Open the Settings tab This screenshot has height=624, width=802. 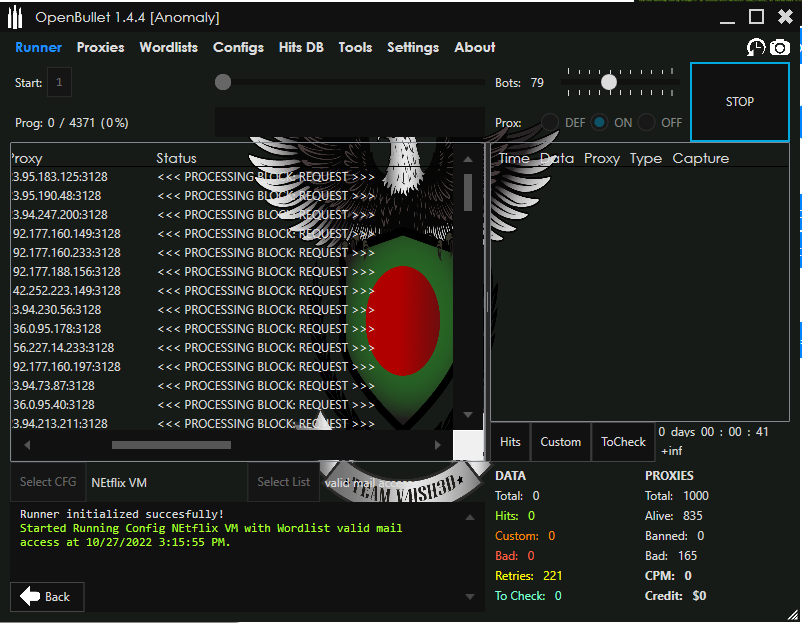[413, 48]
